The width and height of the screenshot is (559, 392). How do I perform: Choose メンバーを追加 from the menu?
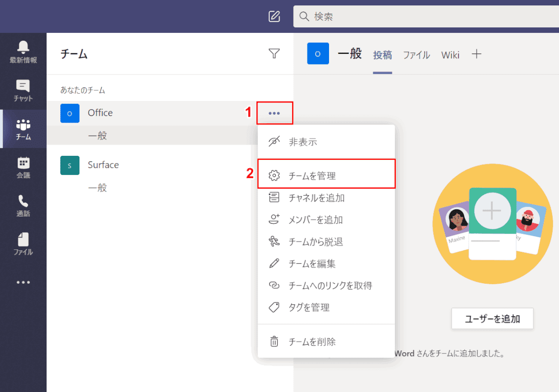pos(326,220)
